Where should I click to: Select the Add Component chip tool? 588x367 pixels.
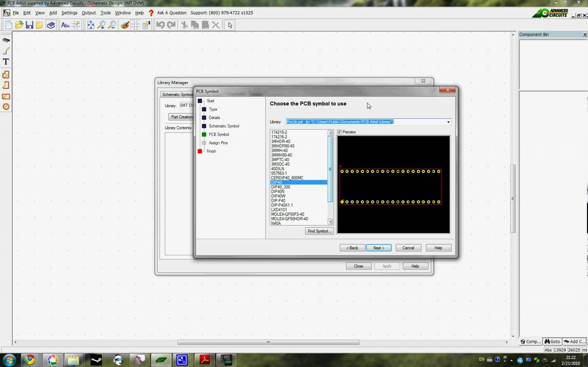[x=6, y=40]
